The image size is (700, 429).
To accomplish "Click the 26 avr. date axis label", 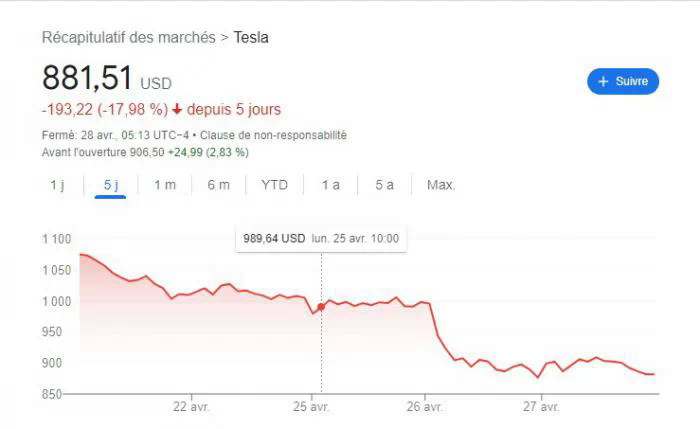I will coord(425,408).
